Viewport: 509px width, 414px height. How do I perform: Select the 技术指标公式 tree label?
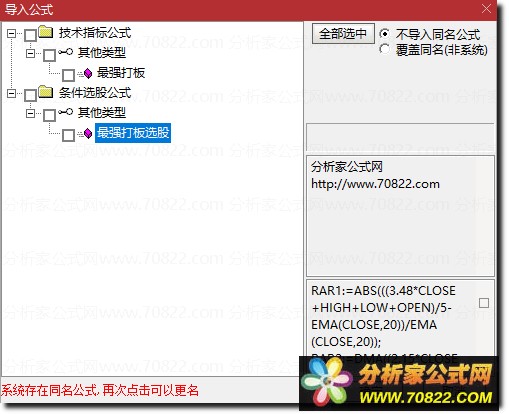95,33
